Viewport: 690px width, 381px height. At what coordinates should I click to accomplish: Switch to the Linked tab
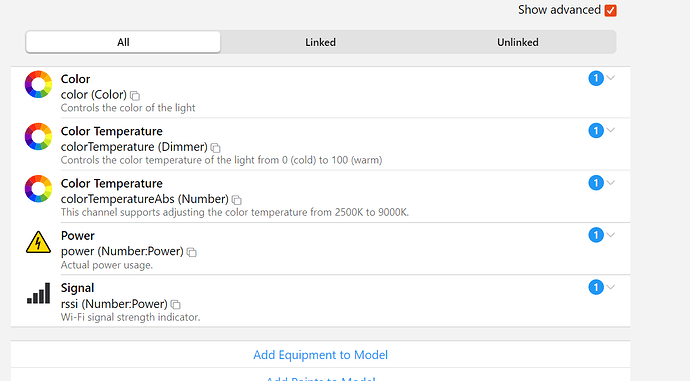coord(320,42)
